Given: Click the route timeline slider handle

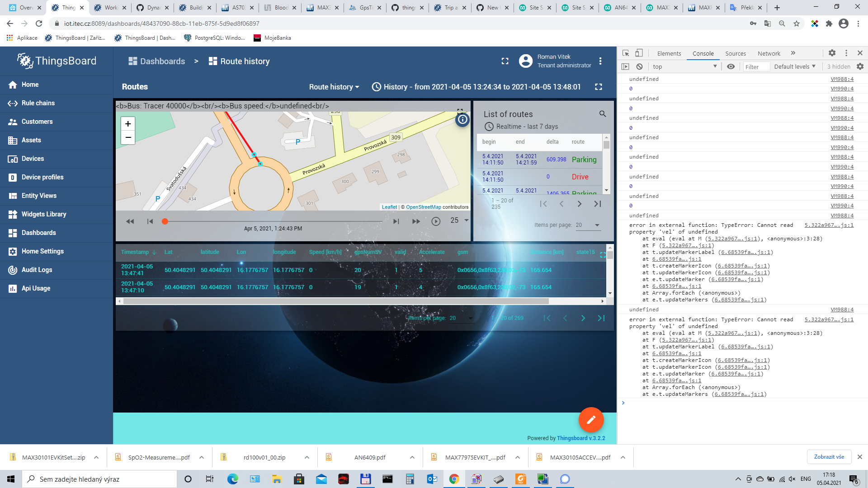Looking at the screenshot, I should click(165, 221).
